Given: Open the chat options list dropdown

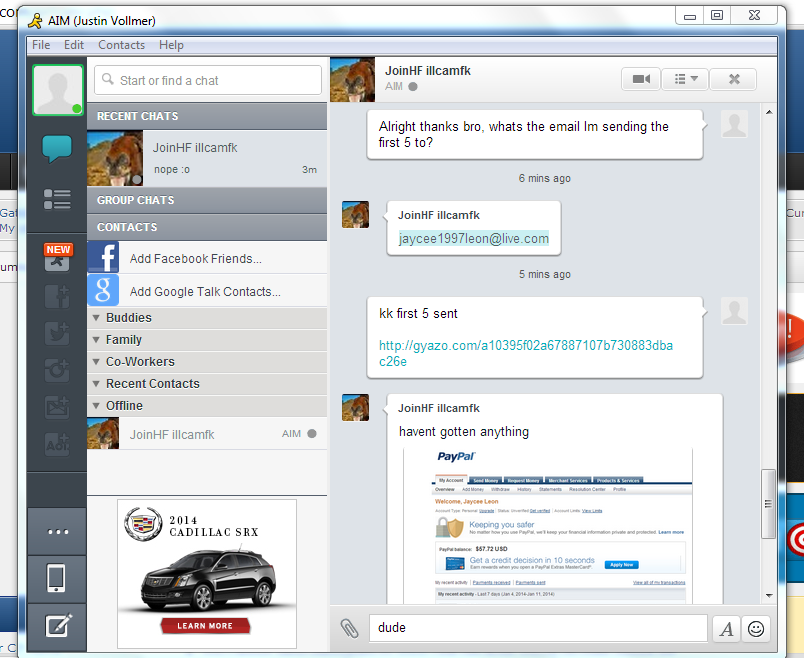Looking at the screenshot, I should (686, 79).
